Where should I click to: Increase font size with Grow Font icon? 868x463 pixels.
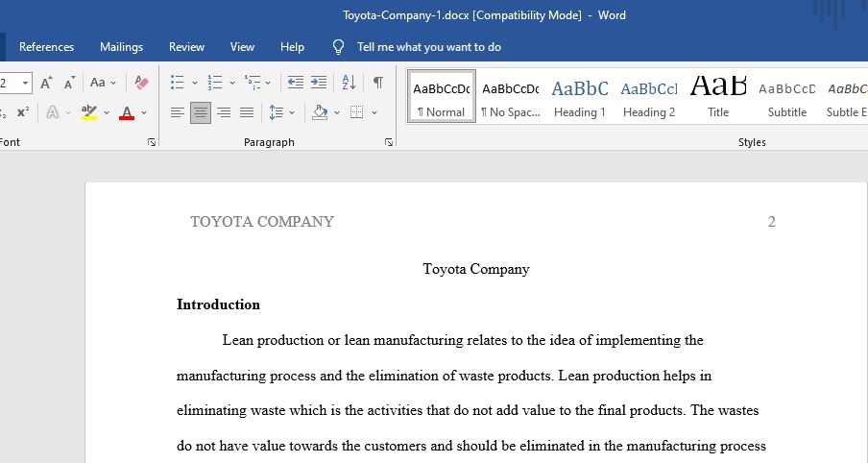tap(46, 83)
